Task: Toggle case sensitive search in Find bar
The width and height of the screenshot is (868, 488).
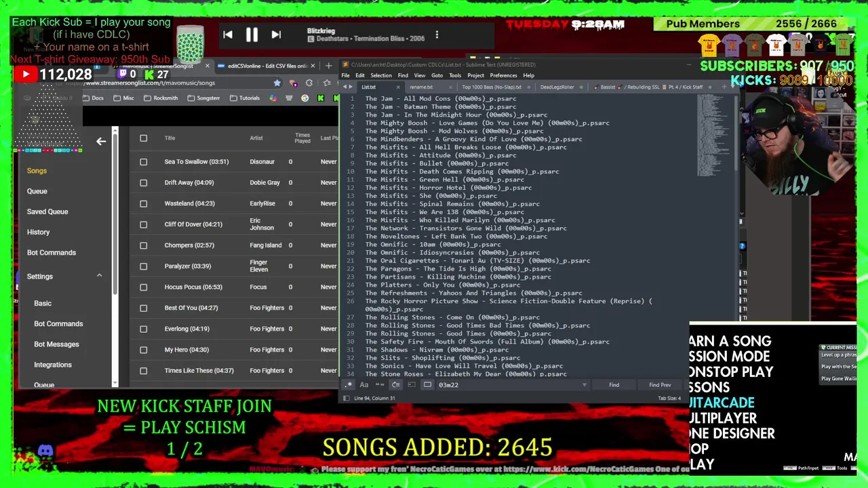Action: 364,385
